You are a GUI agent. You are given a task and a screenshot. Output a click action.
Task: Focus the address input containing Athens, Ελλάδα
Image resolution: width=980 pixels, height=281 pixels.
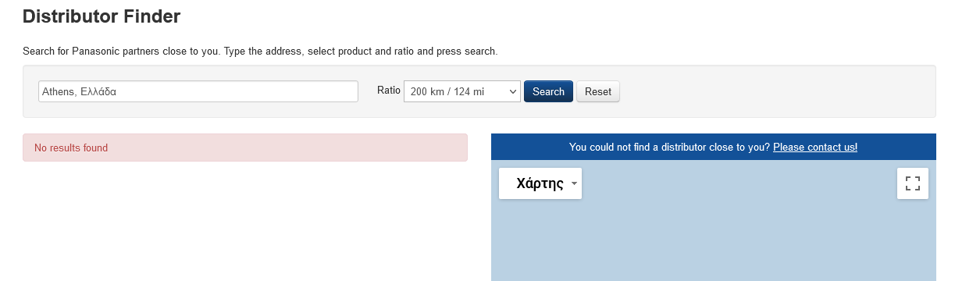(x=198, y=91)
